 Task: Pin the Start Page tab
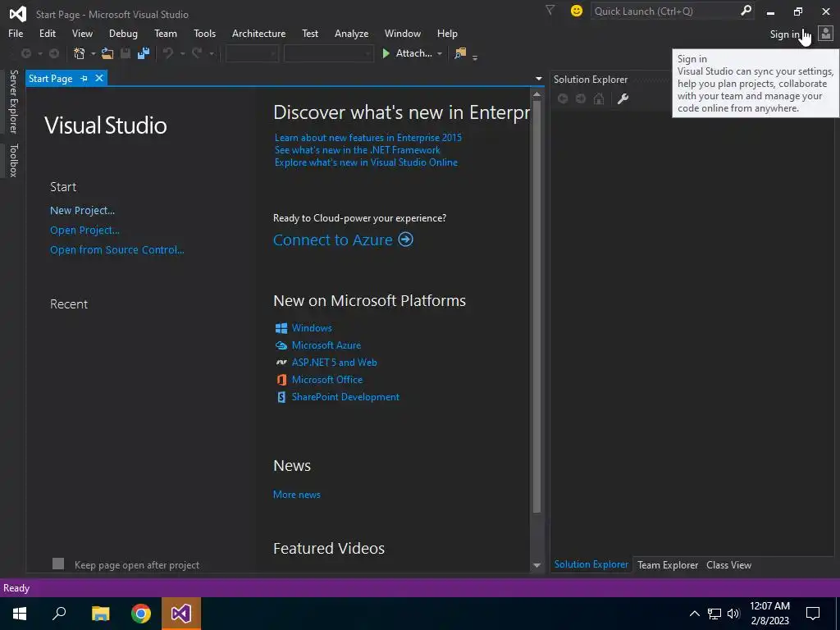click(84, 78)
